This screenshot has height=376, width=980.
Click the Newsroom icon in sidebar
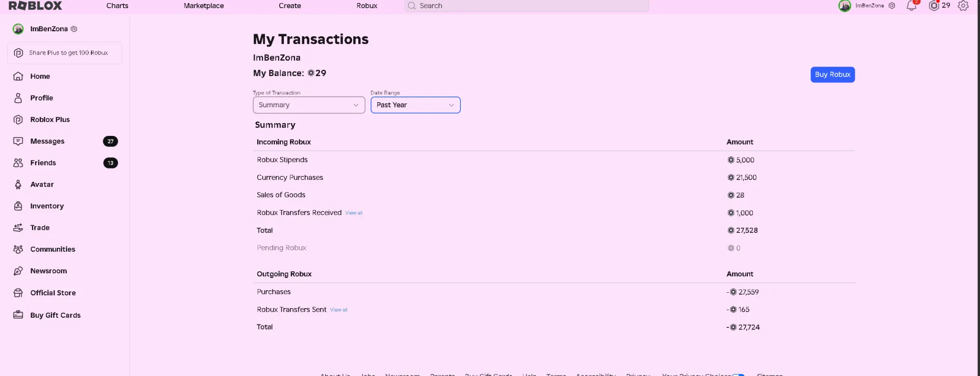click(18, 271)
